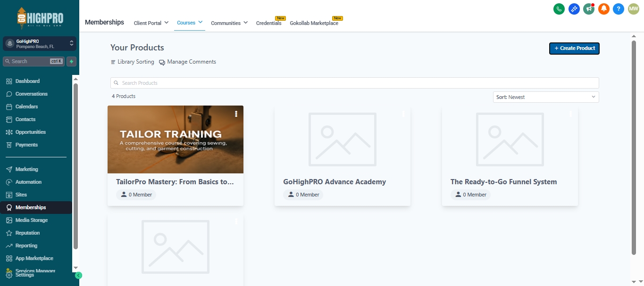Open three-dot menu on Ready-to-Go Funnel card
644x286 pixels.
click(x=570, y=114)
